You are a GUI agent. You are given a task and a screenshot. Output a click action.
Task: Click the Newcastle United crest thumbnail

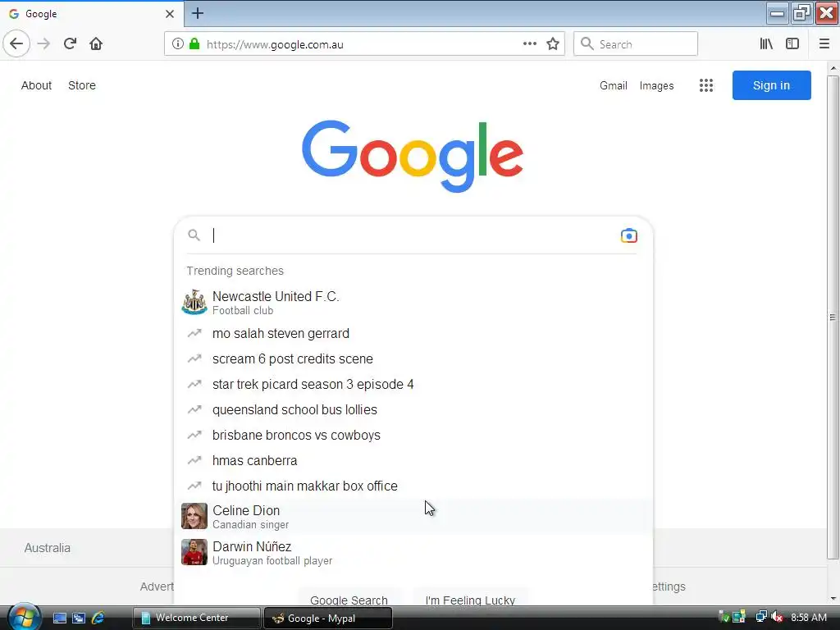(194, 302)
